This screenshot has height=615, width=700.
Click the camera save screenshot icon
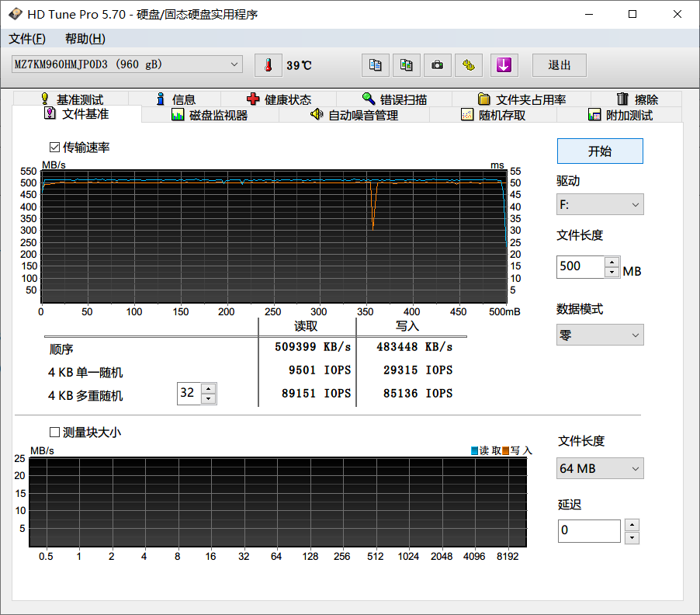[438, 65]
